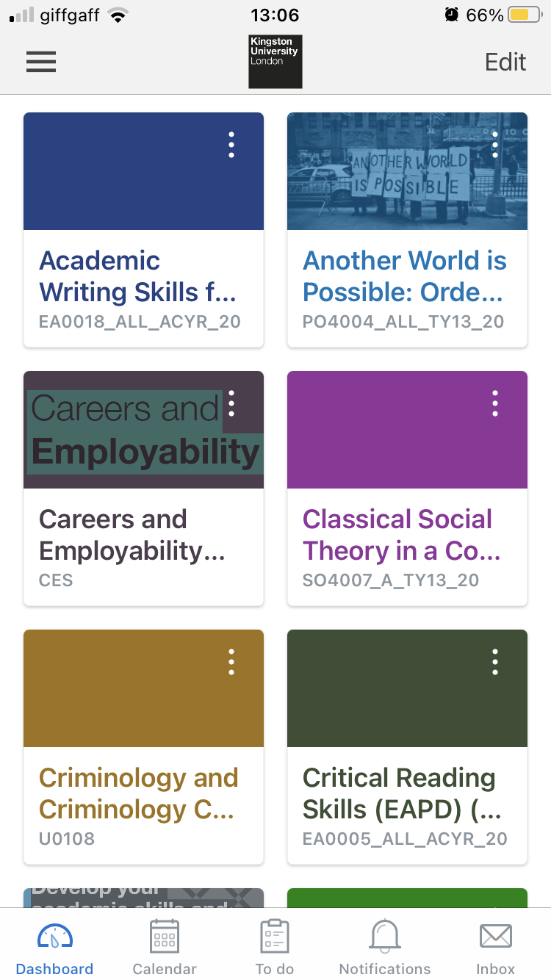Tap the Kingston University London logo
The image size is (551, 980).
point(275,62)
